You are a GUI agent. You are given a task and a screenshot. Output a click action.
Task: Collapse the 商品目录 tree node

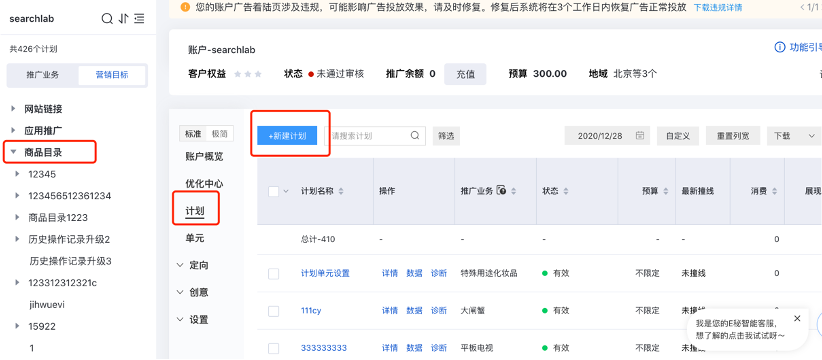click(x=13, y=152)
